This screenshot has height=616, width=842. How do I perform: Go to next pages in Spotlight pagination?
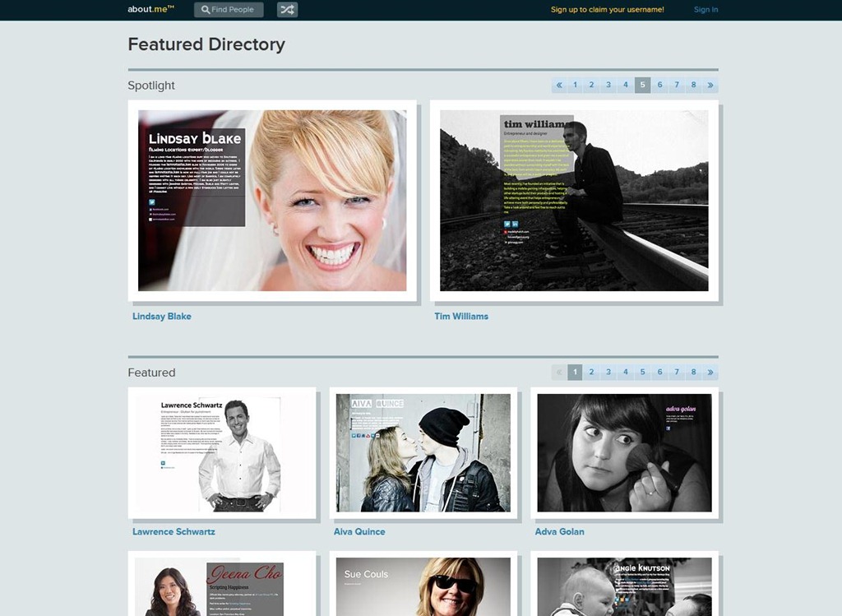click(x=710, y=85)
